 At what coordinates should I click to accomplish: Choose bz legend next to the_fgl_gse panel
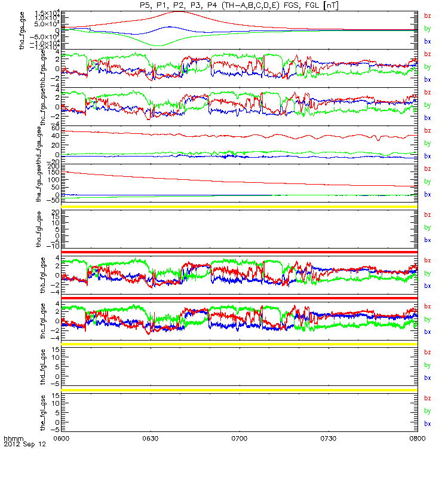pyautogui.click(x=428, y=399)
